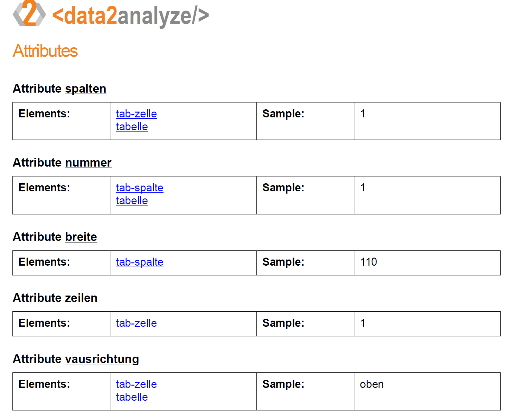Click 'Sample:' label in breite table

[x=283, y=262]
